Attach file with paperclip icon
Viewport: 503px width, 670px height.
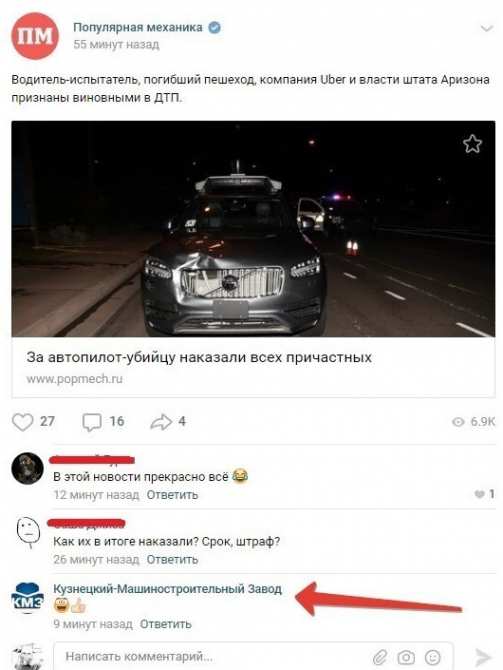click(x=379, y=657)
